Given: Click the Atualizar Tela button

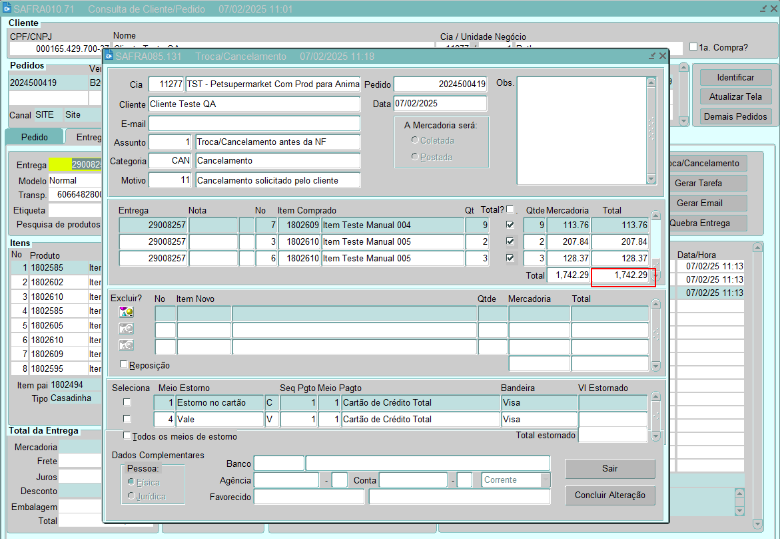Looking at the screenshot, I should click(x=734, y=97).
